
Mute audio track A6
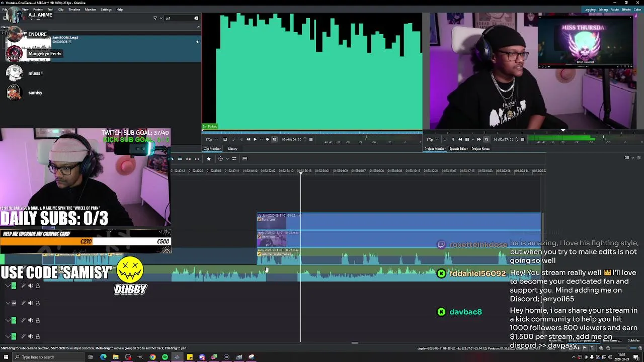coord(30,336)
